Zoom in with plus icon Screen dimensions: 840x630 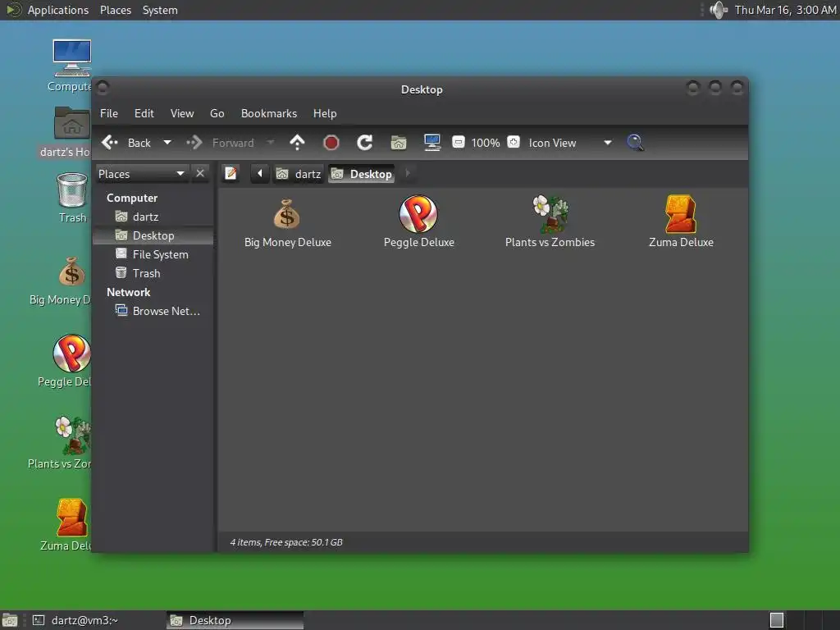514,143
